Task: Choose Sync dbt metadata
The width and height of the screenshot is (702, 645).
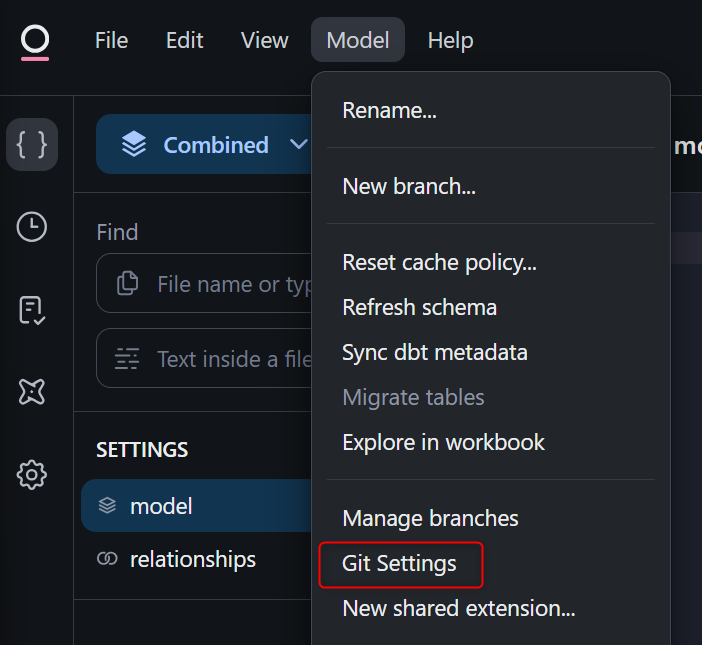Action: [434, 352]
